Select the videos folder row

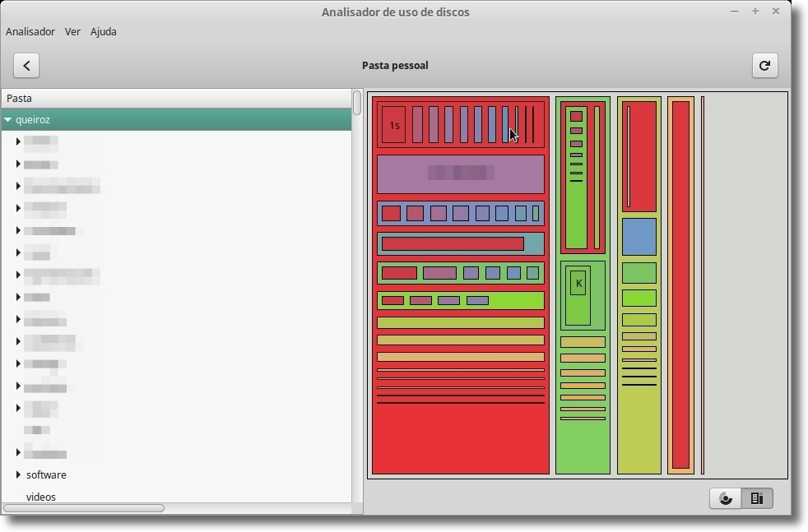pyautogui.click(x=176, y=497)
